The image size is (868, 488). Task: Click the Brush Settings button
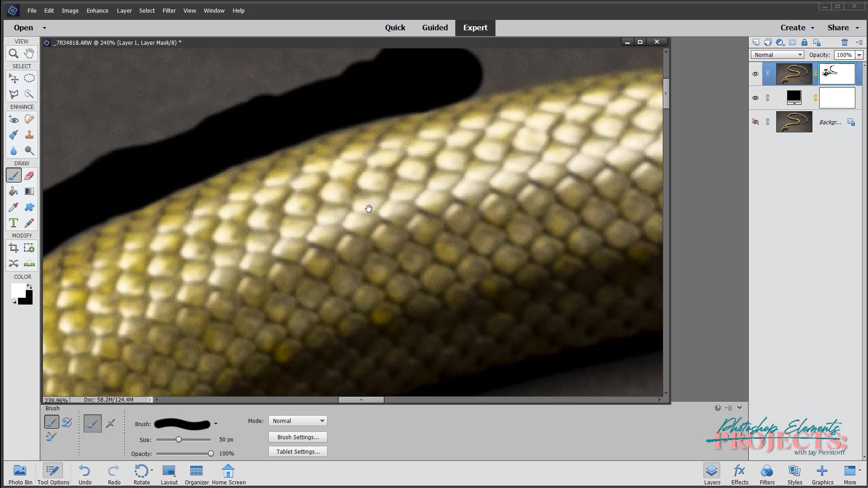click(x=297, y=437)
